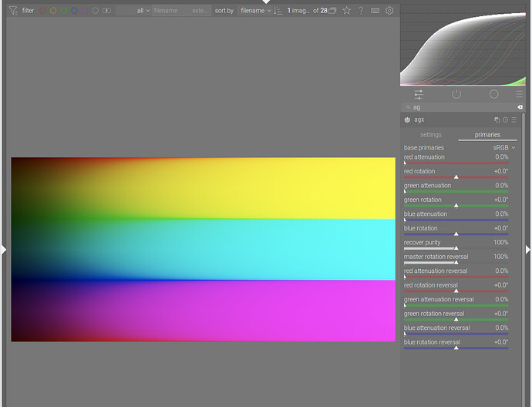Click the circle module group icon
The height and width of the screenshot is (407, 532).
click(494, 94)
